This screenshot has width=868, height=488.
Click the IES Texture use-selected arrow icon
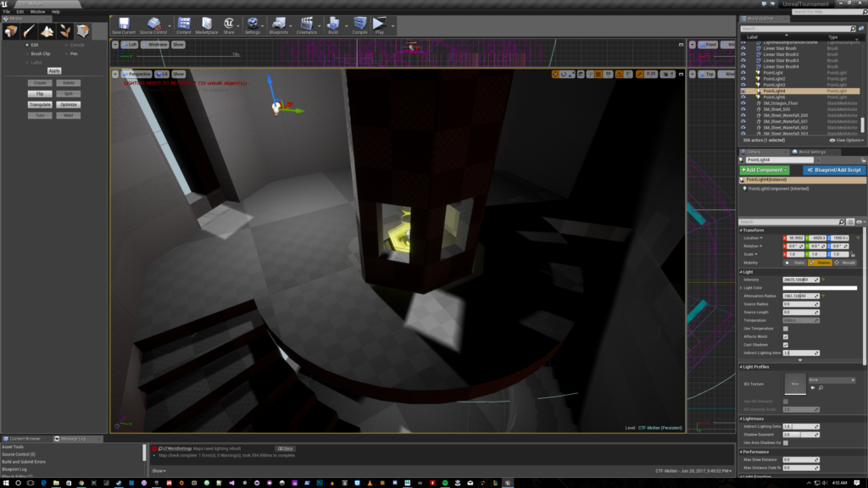point(813,388)
